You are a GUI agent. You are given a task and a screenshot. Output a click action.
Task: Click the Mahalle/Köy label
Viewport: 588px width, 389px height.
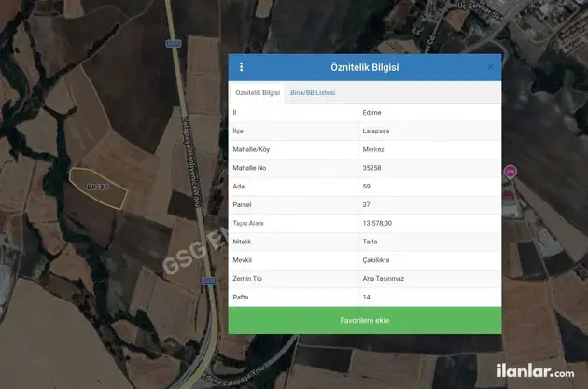[251, 149]
